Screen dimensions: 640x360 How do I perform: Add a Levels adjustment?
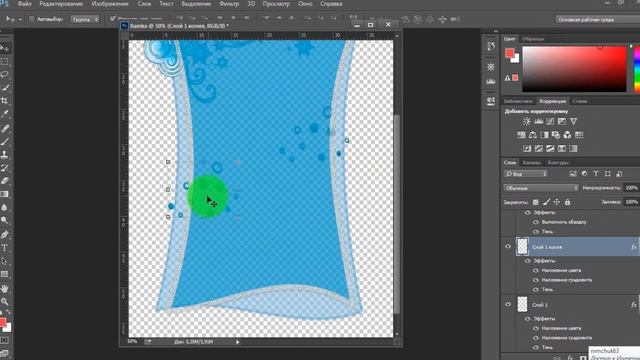[x=539, y=121]
